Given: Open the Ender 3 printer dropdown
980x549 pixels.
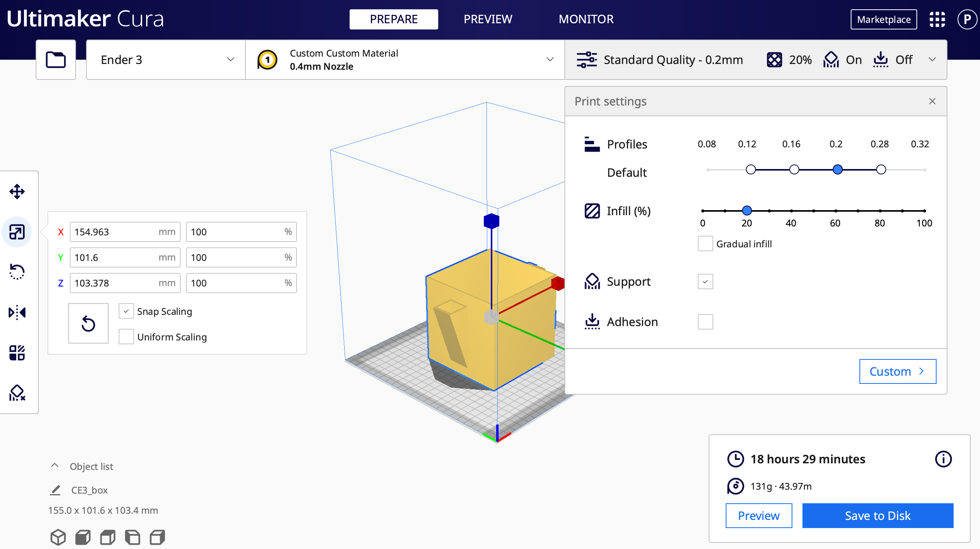Looking at the screenshot, I should click(166, 60).
